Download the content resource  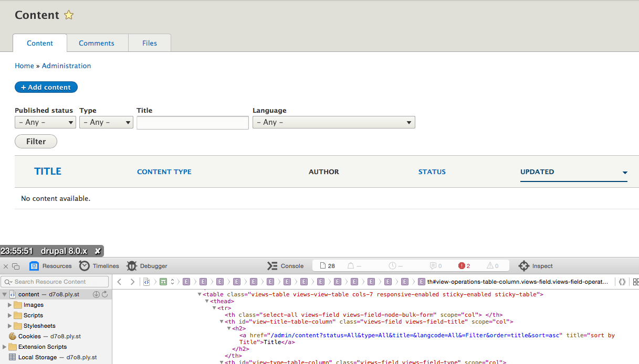point(95,294)
